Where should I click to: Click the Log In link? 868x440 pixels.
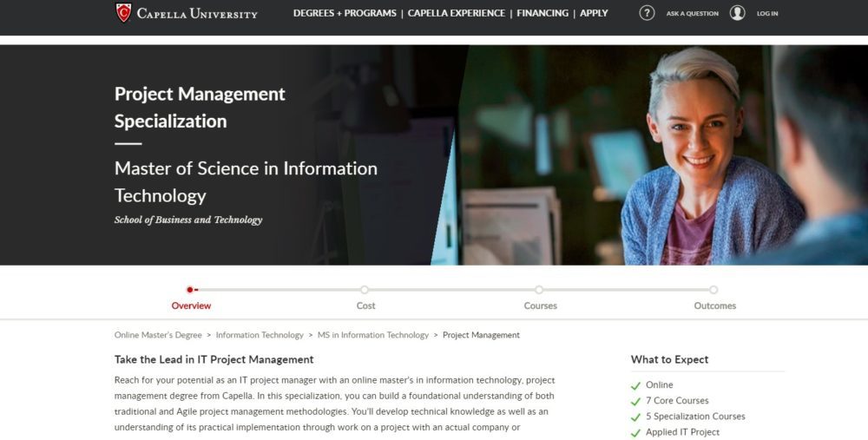click(x=767, y=14)
